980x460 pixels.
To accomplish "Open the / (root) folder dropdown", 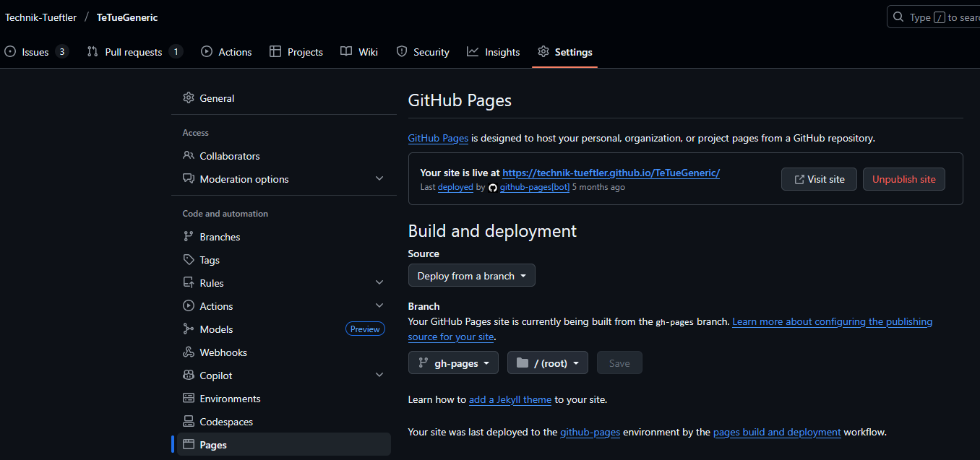I will 548,363.
